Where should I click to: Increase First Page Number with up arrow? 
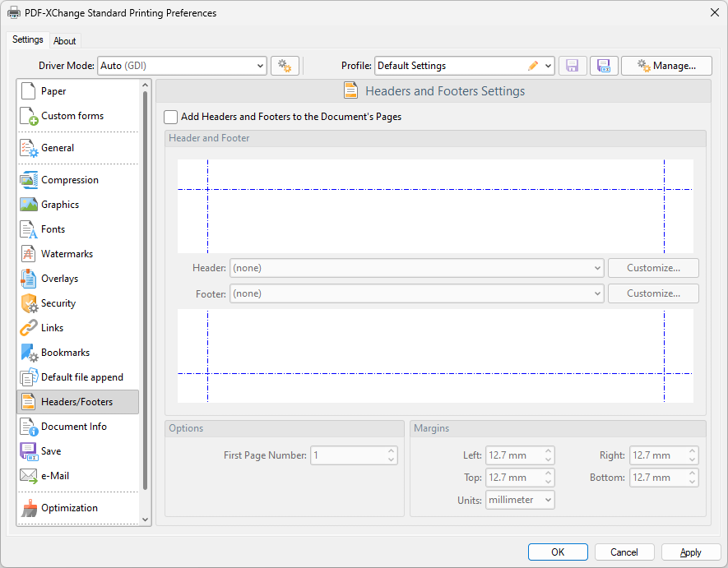[x=391, y=451]
